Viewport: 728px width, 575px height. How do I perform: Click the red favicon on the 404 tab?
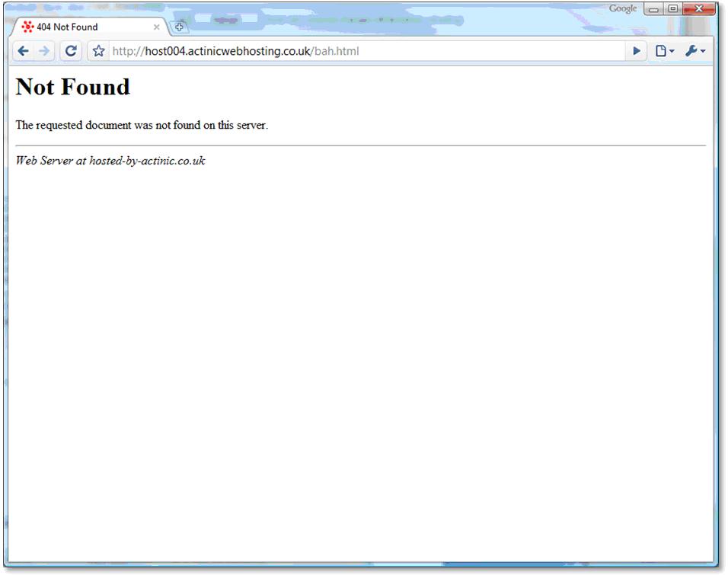(28, 27)
